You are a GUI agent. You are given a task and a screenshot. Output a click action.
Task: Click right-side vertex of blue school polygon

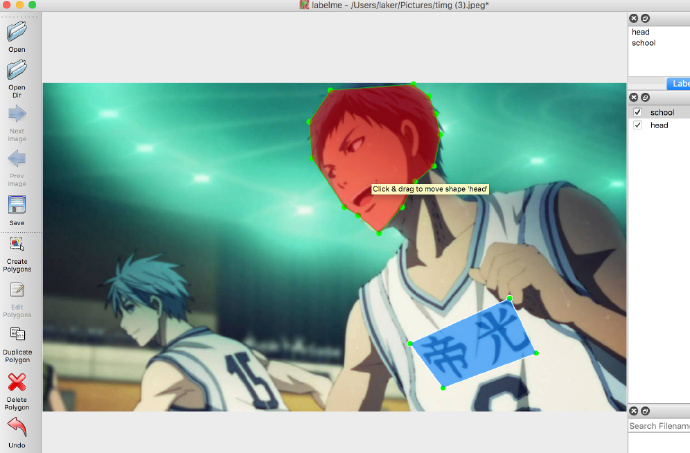click(536, 353)
